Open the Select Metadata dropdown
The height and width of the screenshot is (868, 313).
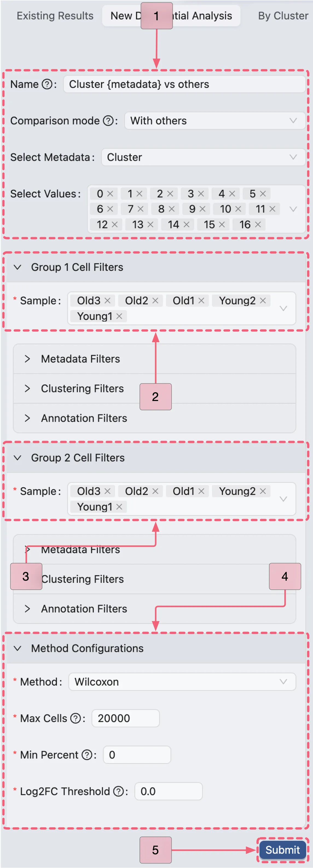point(203,157)
